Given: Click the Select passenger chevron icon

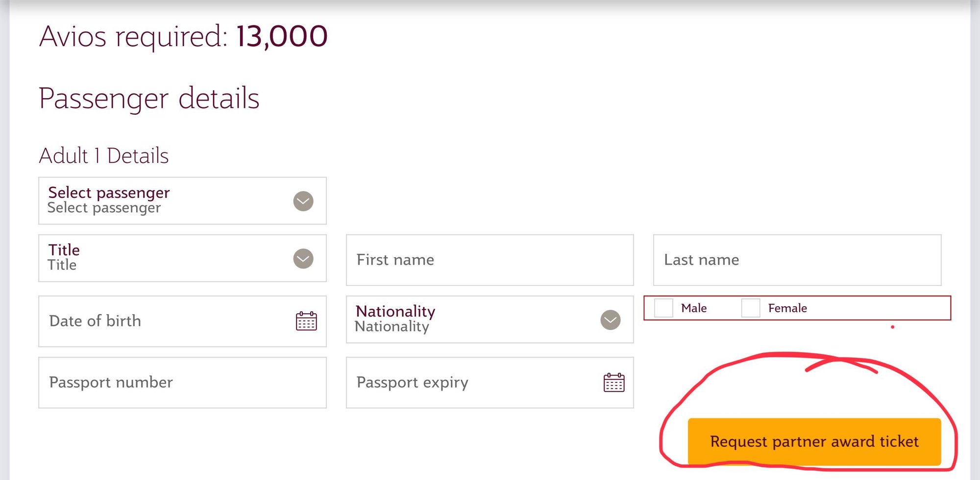Looking at the screenshot, I should (x=302, y=201).
